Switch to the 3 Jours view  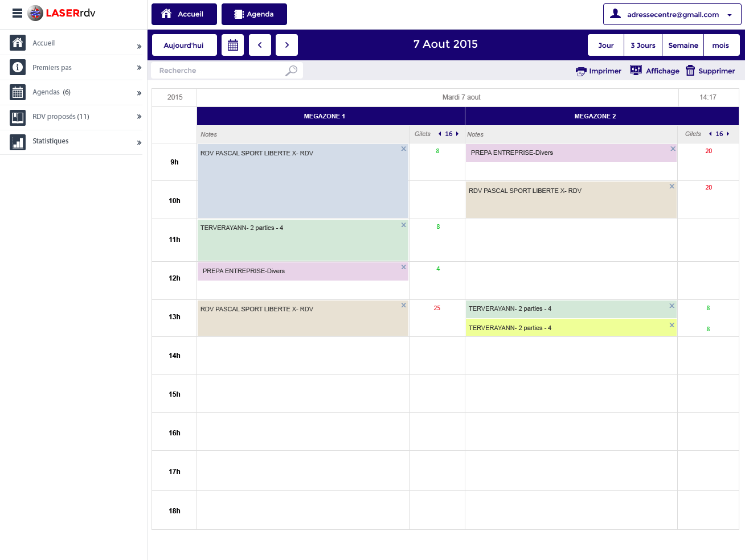(642, 46)
